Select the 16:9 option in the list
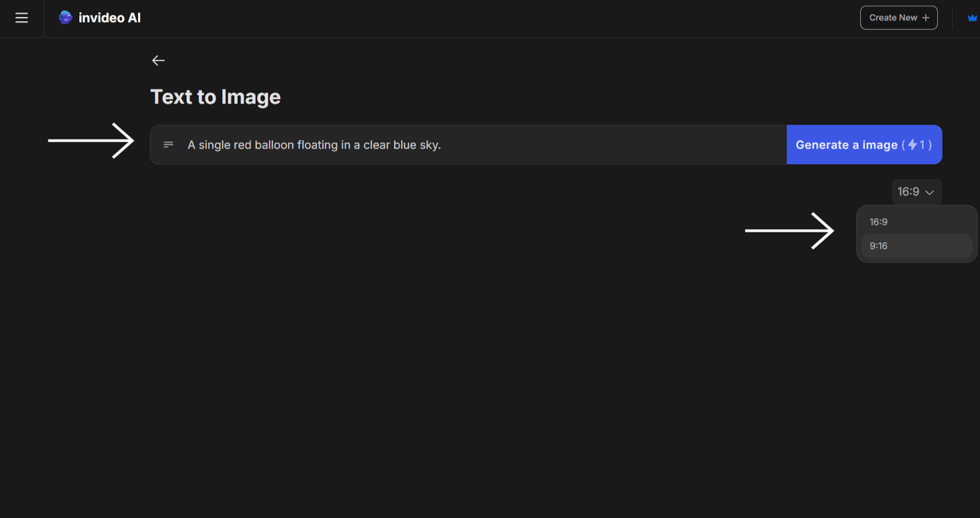The image size is (980, 518). [878, 222]
